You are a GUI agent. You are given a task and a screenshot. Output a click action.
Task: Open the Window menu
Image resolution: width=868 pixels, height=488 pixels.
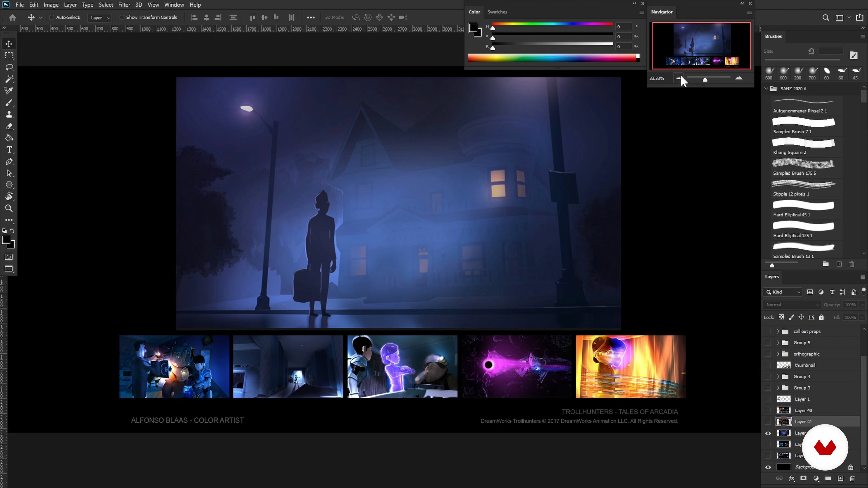tap(174, 5)
